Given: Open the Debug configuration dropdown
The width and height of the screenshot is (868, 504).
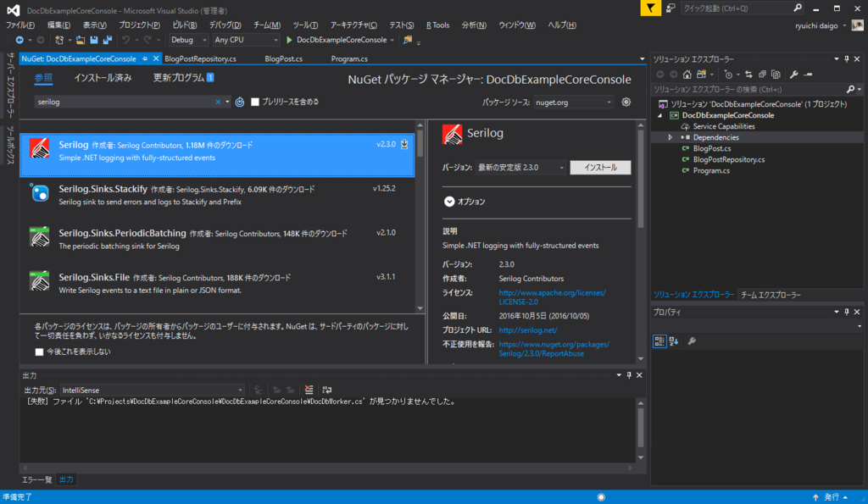Looking at the screenshot, I should pos(188,40).
